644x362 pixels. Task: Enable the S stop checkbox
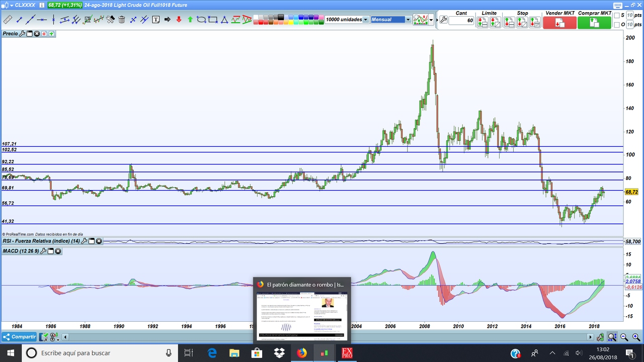(617, 16)
